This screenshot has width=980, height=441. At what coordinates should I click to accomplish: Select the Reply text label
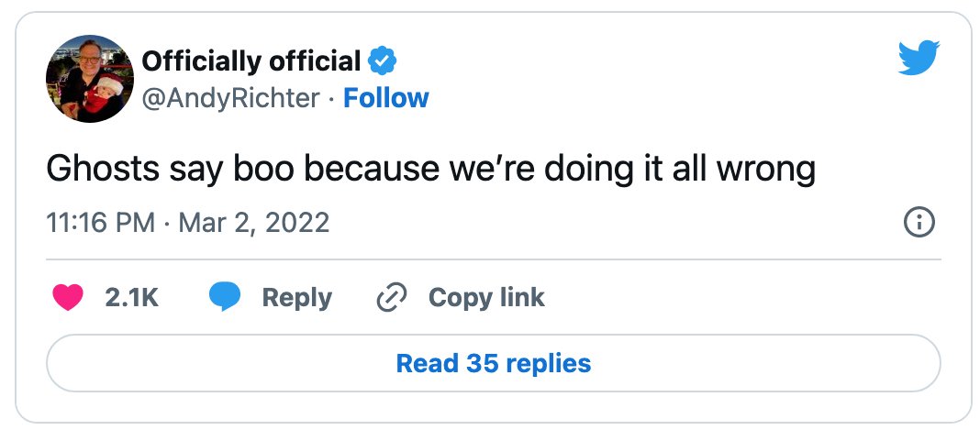[x=297, y=298]
